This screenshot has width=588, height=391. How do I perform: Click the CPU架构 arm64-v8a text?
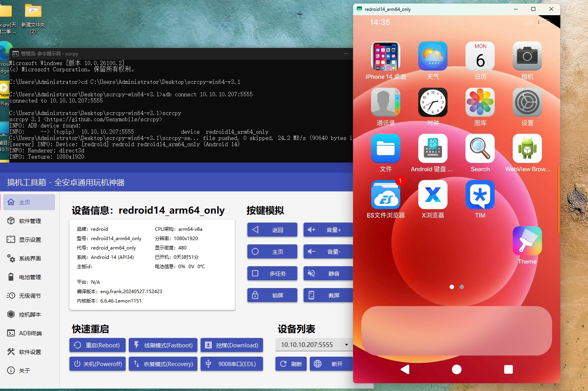179,229
